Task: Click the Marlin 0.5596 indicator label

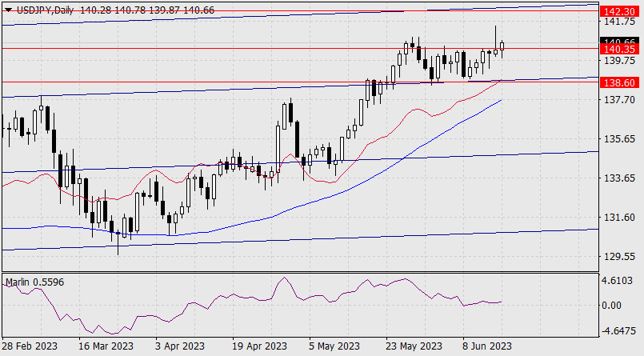Action: coord(34,282)
